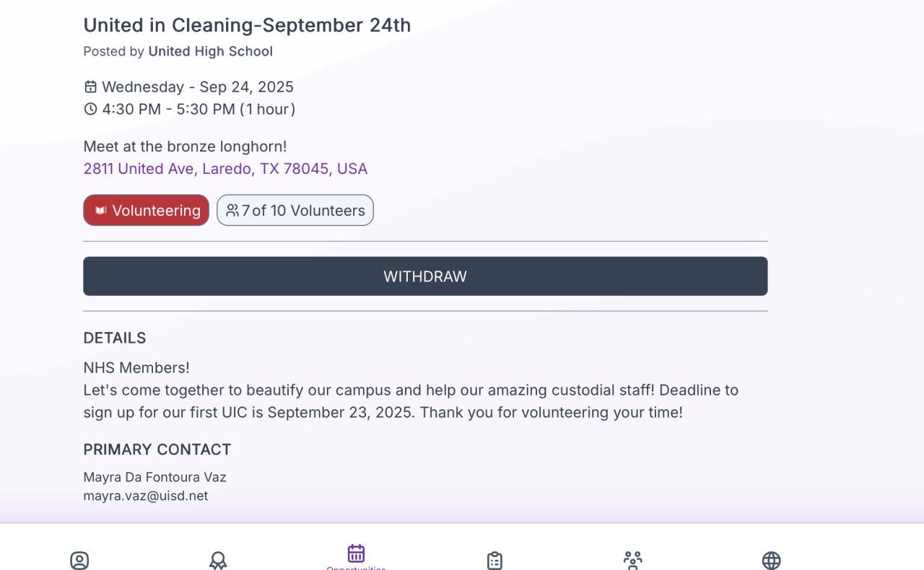This screenshot has height=570, width=924.
Task: Click the United High School poster name
Action: coord(210,51)
